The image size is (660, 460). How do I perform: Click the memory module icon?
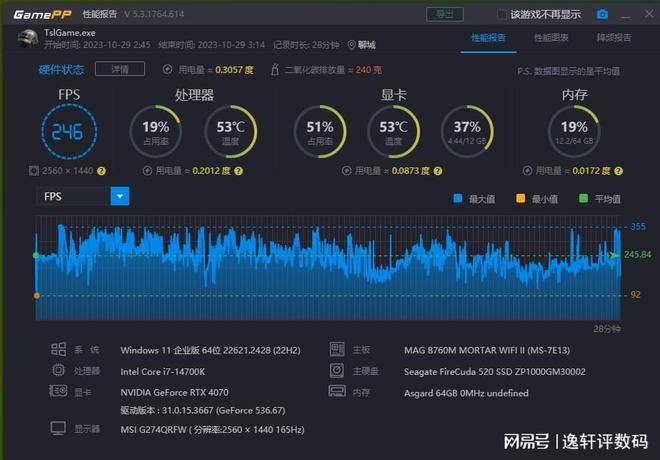click(337, 391)
